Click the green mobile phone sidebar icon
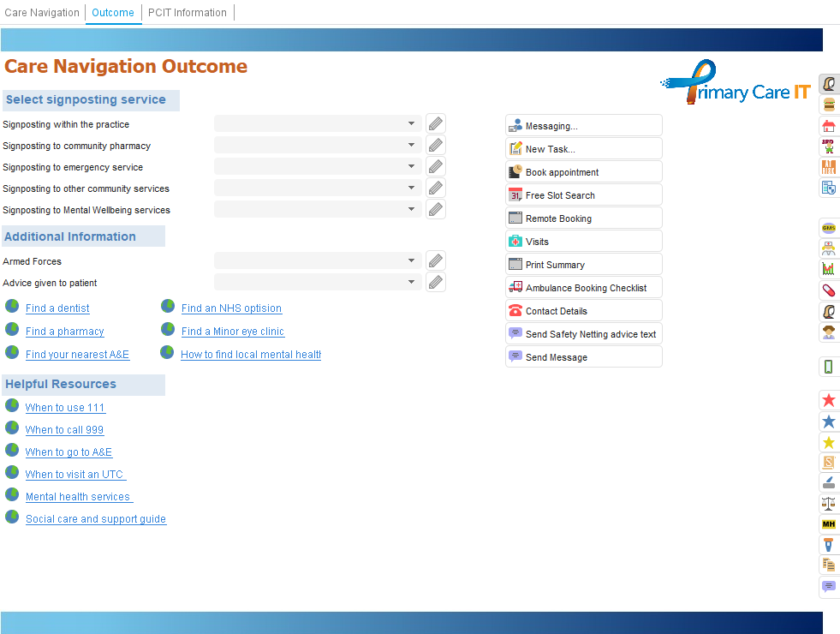The width and height of the screenshot is (840, 634). point(828,367)
